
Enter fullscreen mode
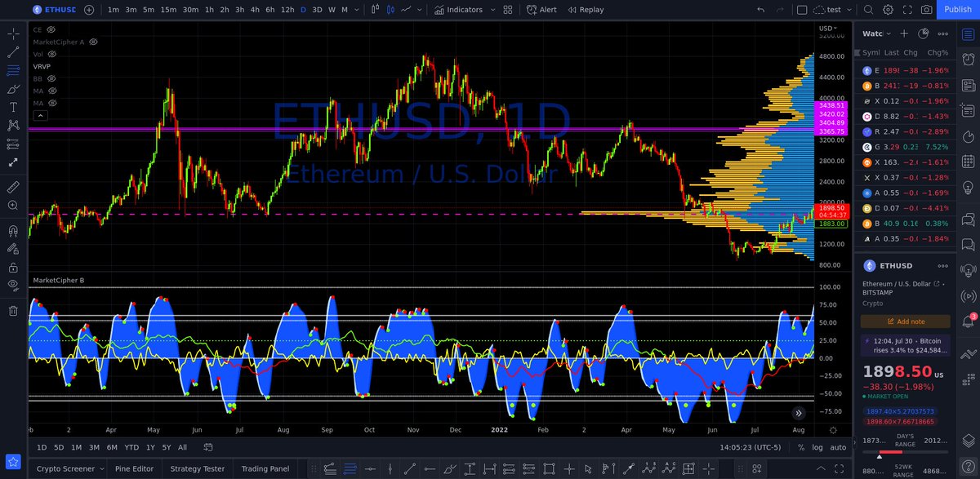(906, 10)
